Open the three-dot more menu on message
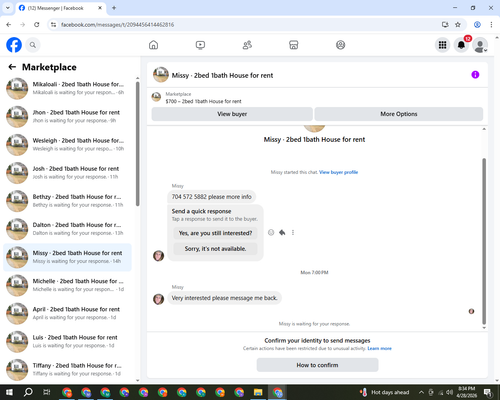The width and height of the screenshot is (500, 400). point(293,232)
